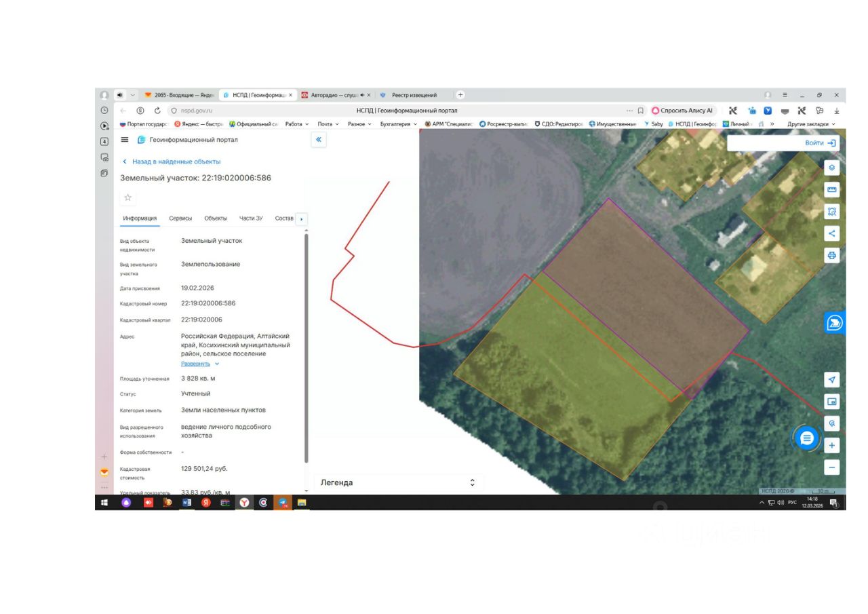Screen dimensions: 868x614
Task: Open the Портал государственных bookmark
Action: [x=144, y=124]
